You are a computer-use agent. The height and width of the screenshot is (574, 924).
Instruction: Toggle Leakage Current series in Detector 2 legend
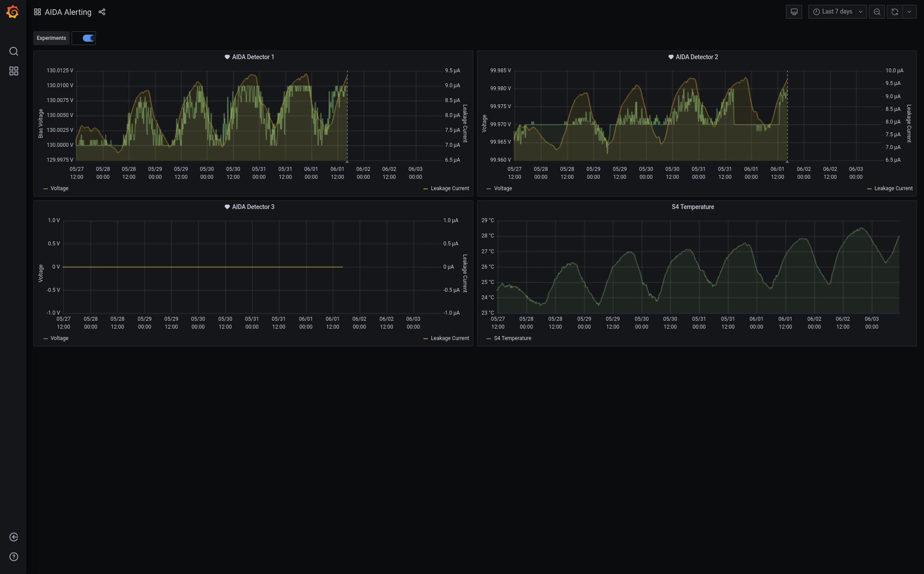pyautogui.click(x=893, y=188)
